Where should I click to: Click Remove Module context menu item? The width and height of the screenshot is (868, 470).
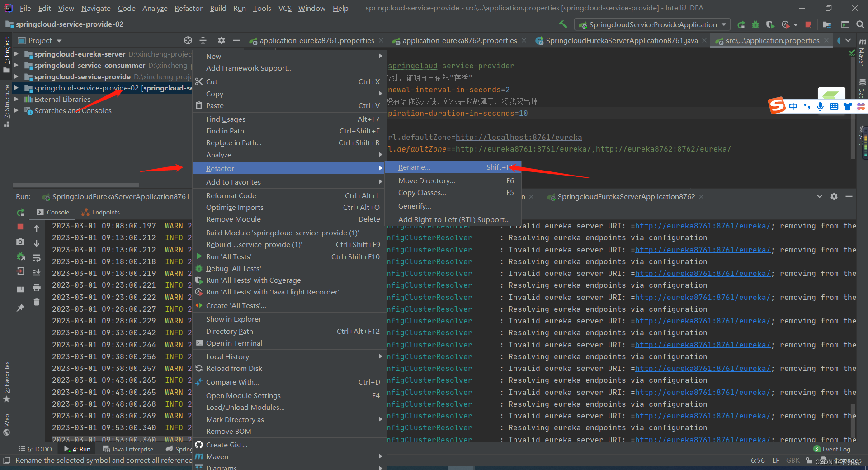288,219
